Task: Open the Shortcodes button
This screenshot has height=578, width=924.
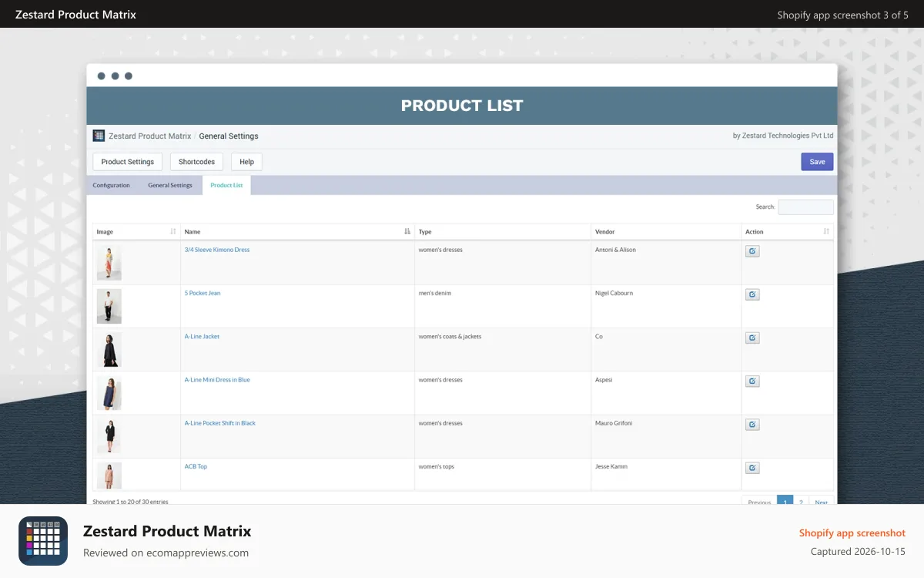Action: pyautogui.click(x=196, y=162)
